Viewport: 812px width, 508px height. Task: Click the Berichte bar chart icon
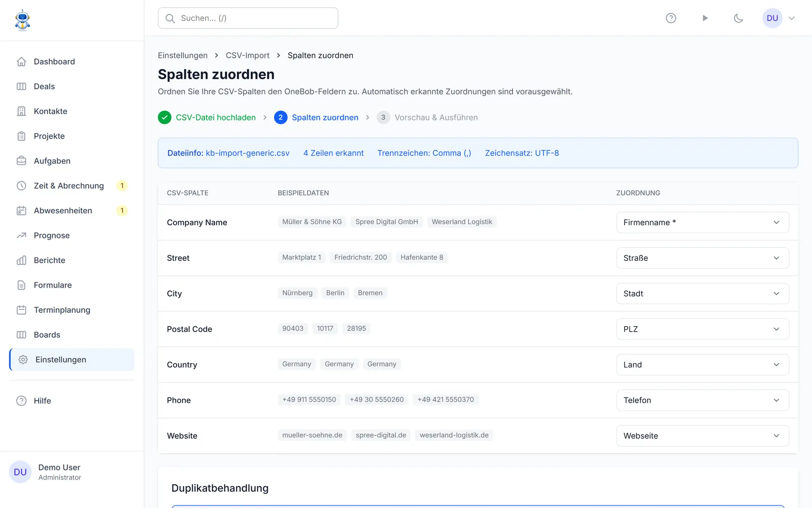click(21, 261)
